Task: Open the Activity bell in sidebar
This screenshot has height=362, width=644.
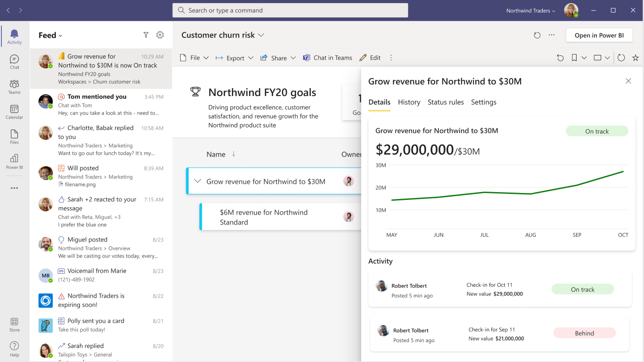Action: tap(14, 36)
